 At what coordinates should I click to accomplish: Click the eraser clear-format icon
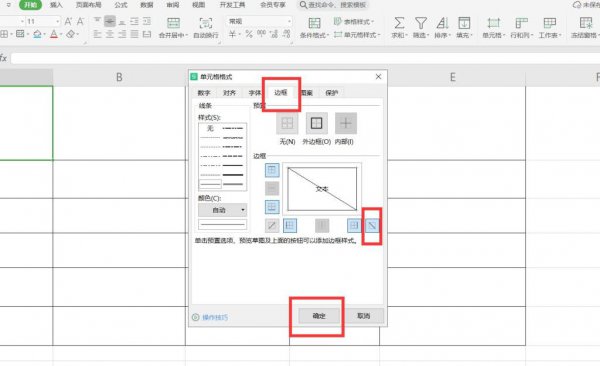point(70,34)
